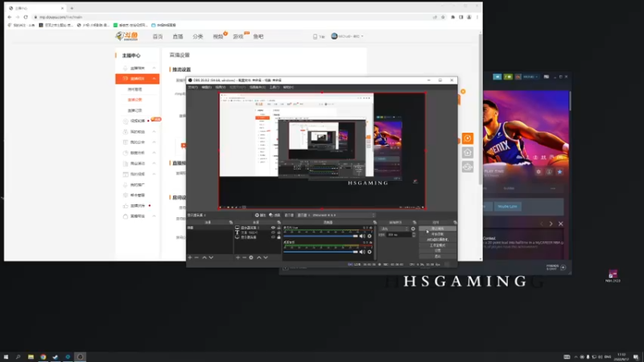Open the OBS scene transition type dropdown

click(394, 229)
